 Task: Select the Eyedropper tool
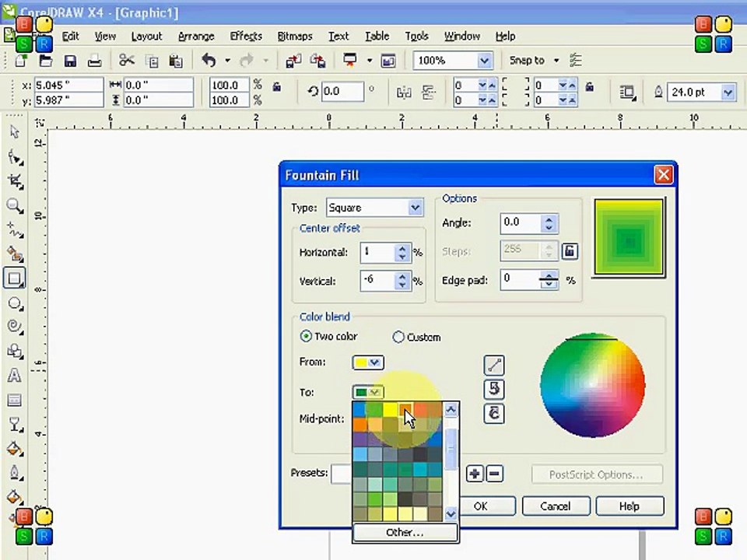[x=15, y=449]
